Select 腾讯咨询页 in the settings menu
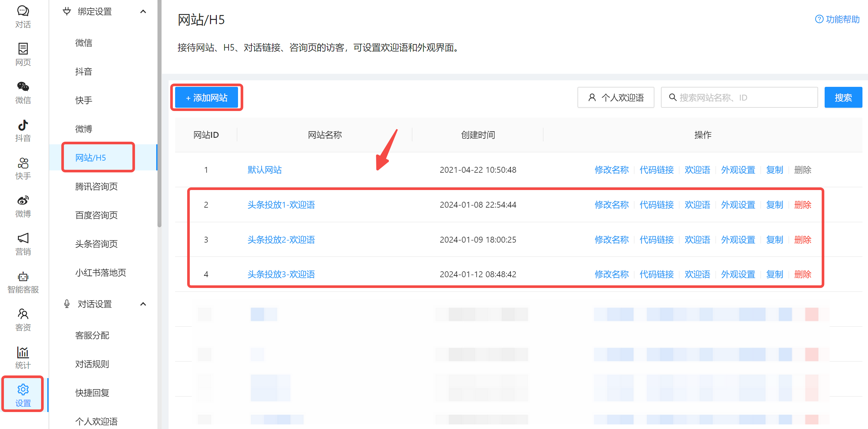Screen dimensions: 868x429 pos(97,186)
